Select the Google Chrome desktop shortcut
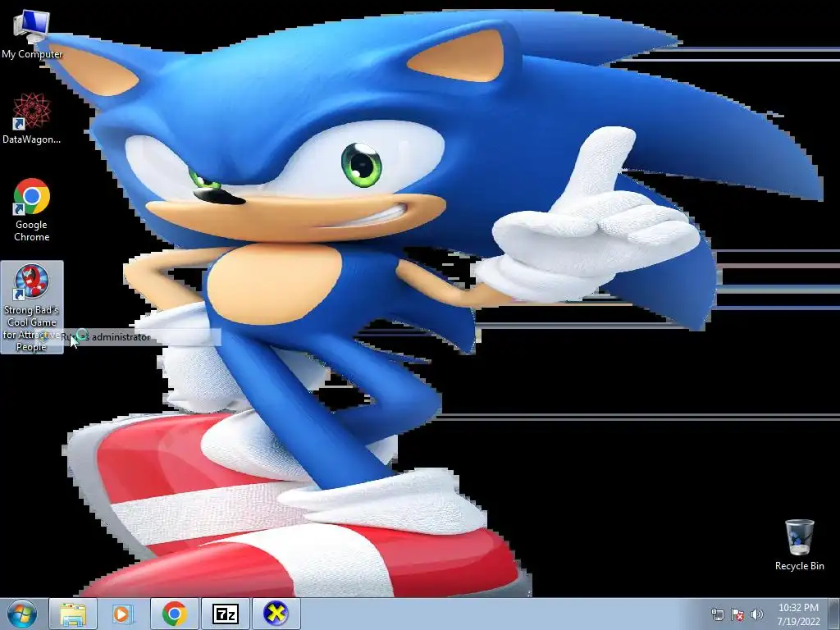The image size is (840, 630). pos(32,210)
